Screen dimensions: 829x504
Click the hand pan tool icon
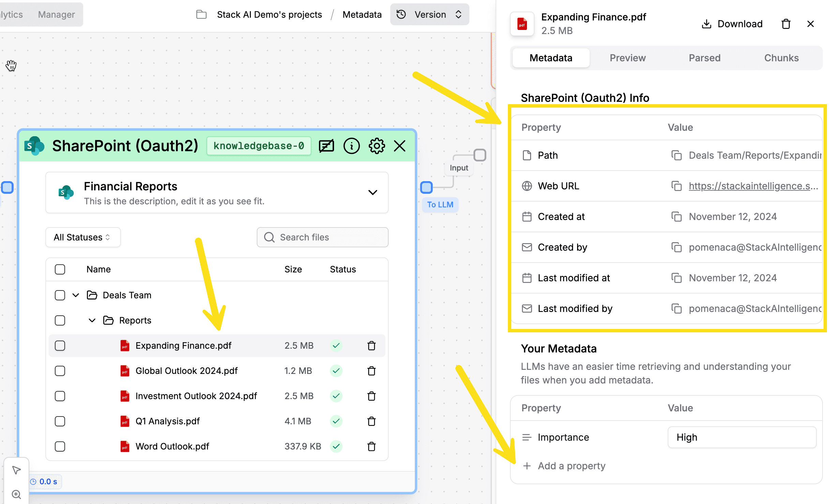tap(11, 65)
